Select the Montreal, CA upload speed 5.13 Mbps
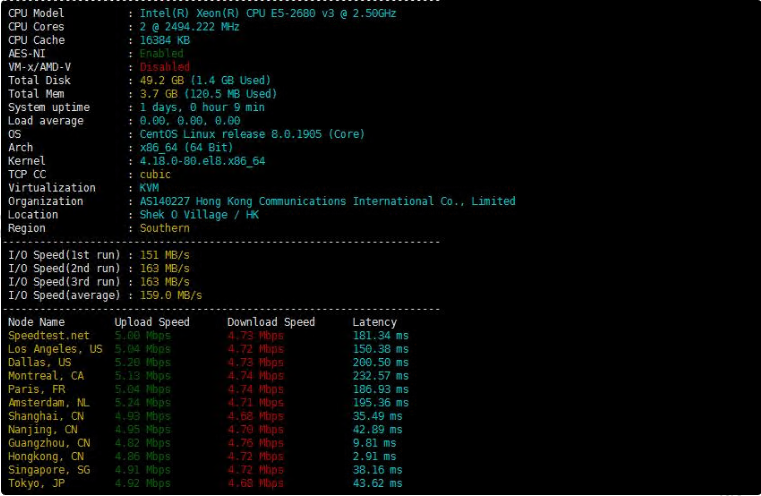This screenshot has height=496, width=761. pyautogui.click(x=143, y=376)
